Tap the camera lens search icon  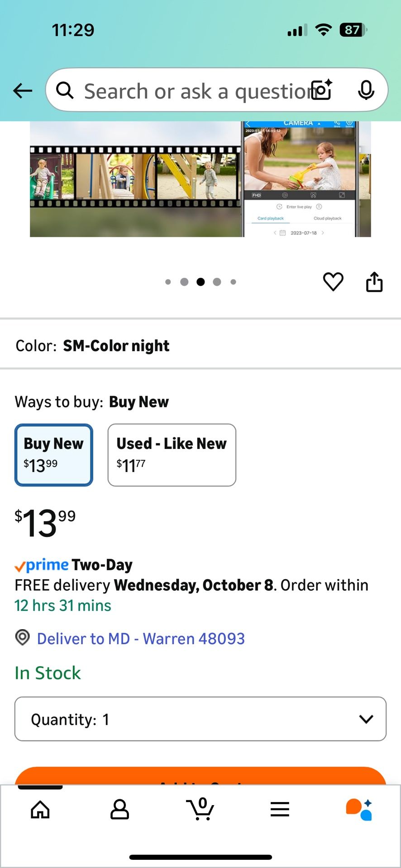coord(322,90)
